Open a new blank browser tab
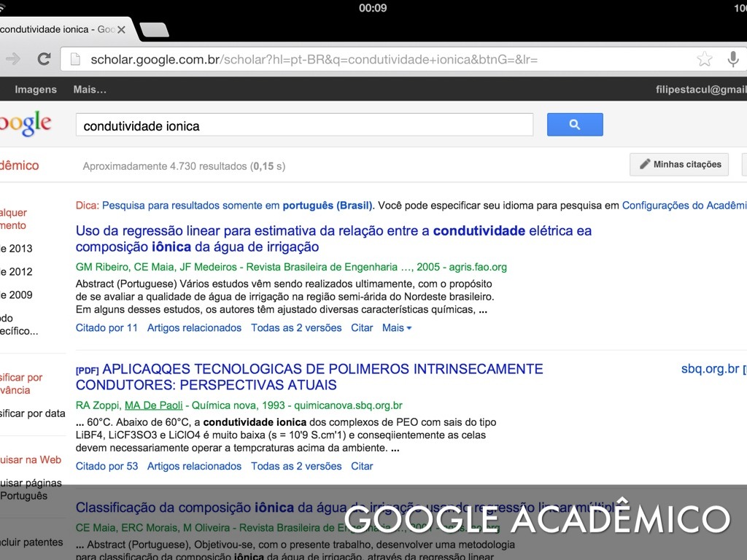The width and height of the screenshot is (747, 560). point(154,30)
